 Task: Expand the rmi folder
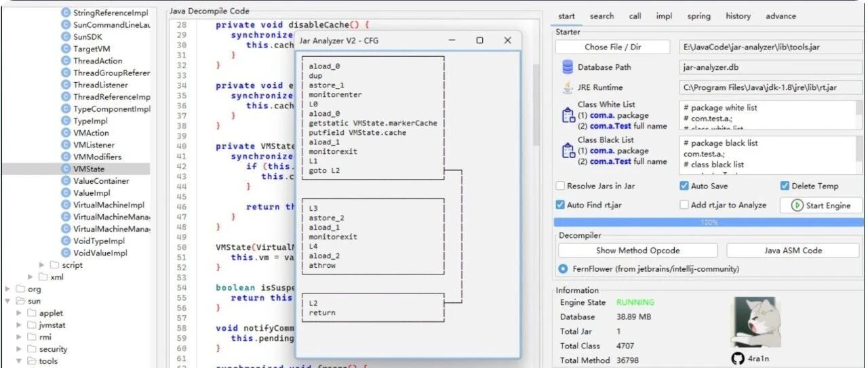(19, 337)
